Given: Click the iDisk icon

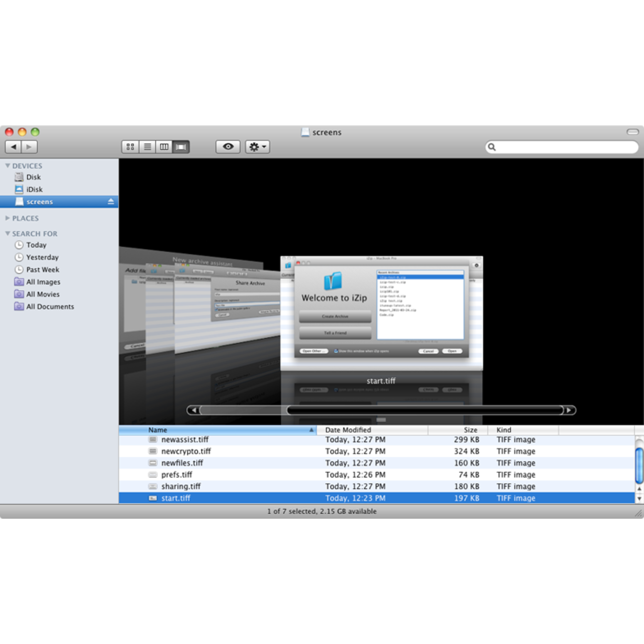Looking at the screenshot, I should click(x=19, y=189).
